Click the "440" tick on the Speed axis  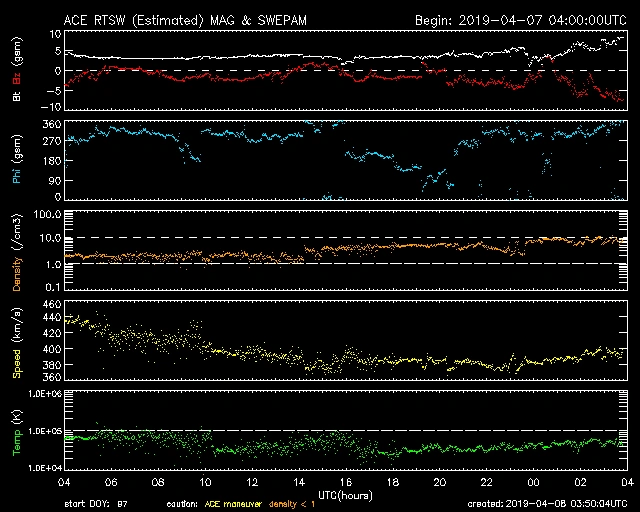pos(52,317)
